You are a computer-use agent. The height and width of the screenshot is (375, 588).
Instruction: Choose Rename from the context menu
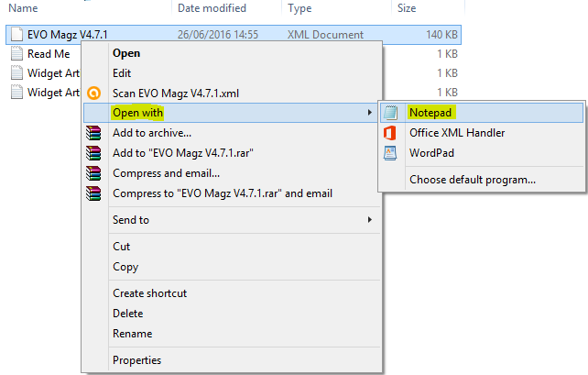pos(133,334)
